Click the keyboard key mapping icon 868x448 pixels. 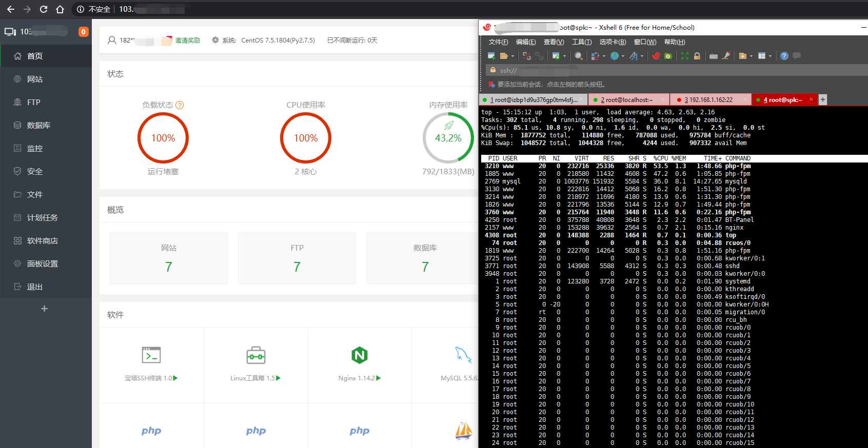click(713, 56)
